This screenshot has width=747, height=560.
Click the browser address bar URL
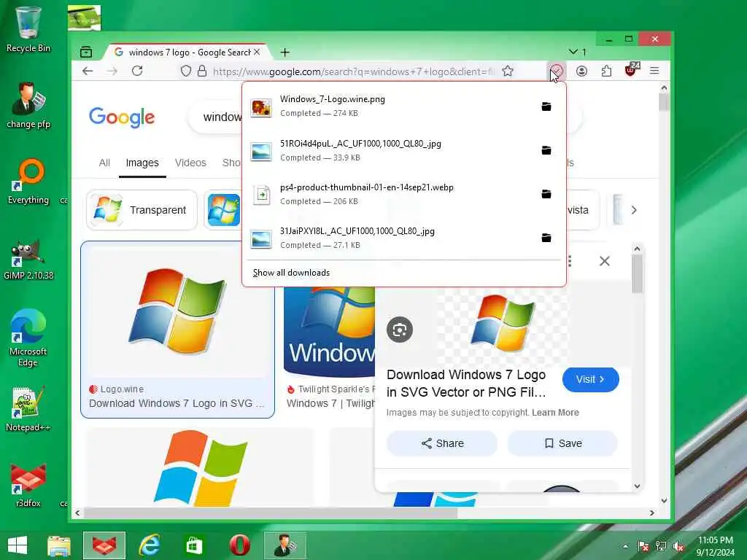[x=354, y=71]
